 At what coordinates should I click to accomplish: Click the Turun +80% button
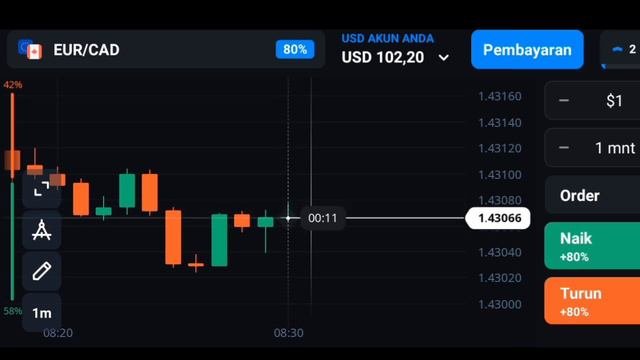592,301
